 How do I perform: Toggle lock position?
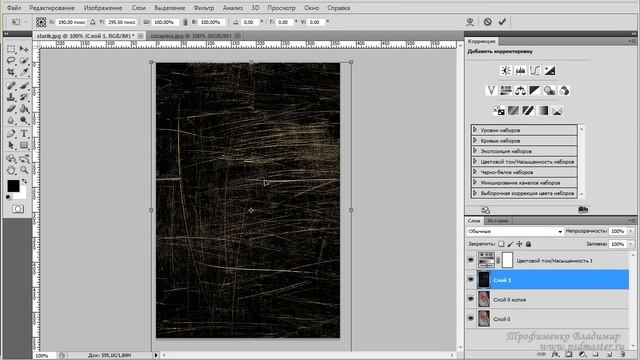[519, 244]
